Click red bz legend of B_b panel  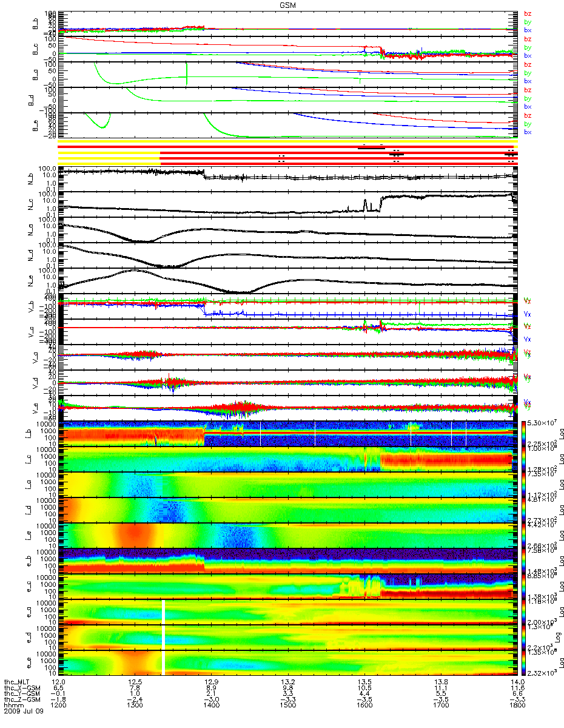click(x=528, y=13)
